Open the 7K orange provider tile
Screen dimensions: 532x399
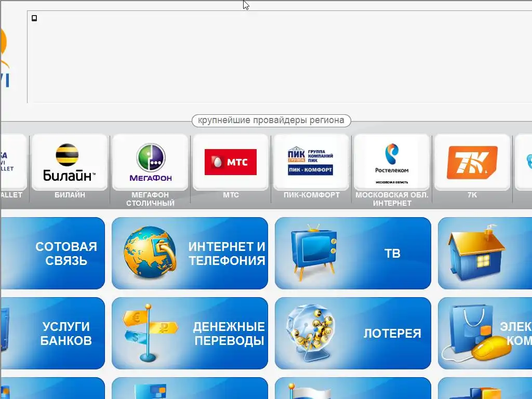472,162
